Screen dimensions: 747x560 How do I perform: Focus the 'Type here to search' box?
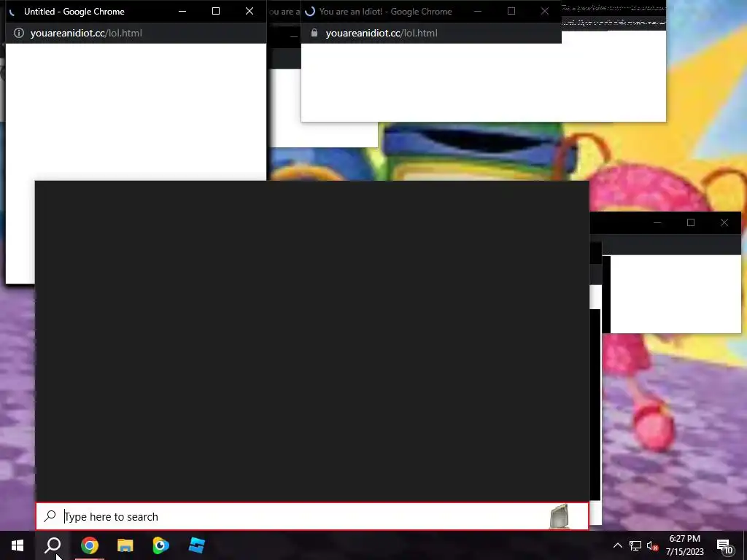[312, 517]
